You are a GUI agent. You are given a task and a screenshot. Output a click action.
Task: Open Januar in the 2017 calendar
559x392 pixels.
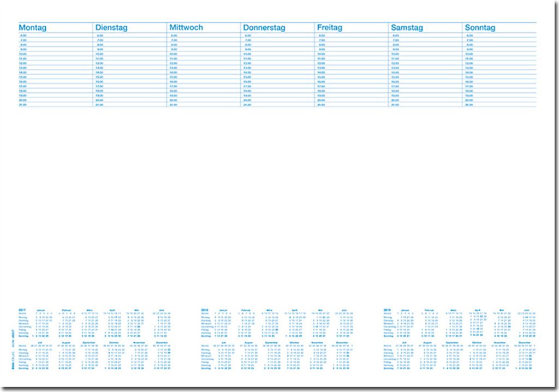(x=41, y=310)
